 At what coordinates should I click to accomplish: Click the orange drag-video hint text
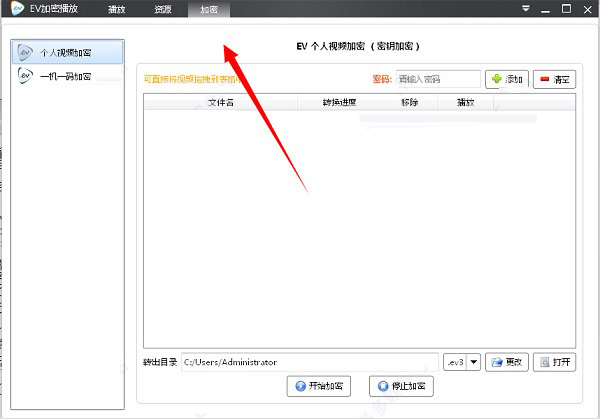[192, 79]
